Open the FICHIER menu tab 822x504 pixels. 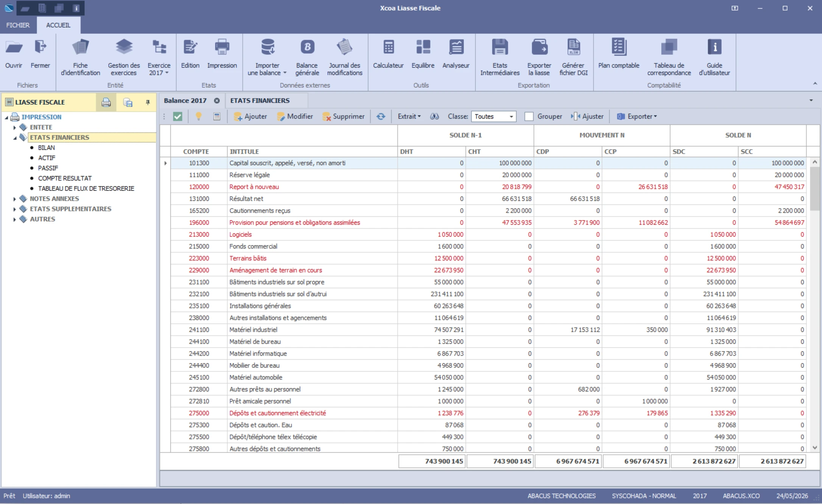[18, 25]
